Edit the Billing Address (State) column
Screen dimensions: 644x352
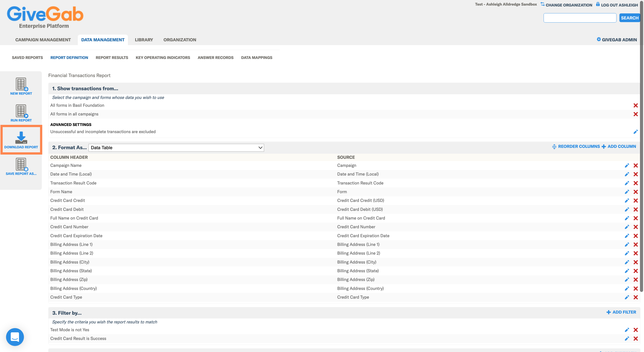tap(627, 271)
